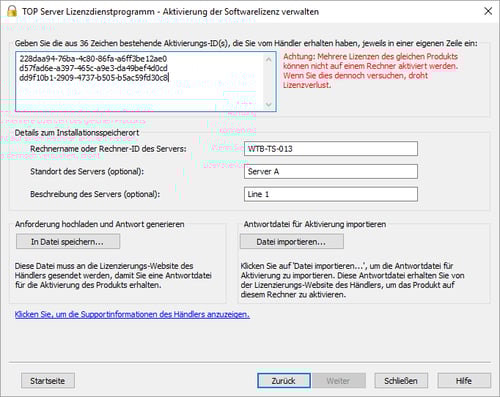Open Hilfe
Screen dimensions: 500x397
[x=464, y=381]
